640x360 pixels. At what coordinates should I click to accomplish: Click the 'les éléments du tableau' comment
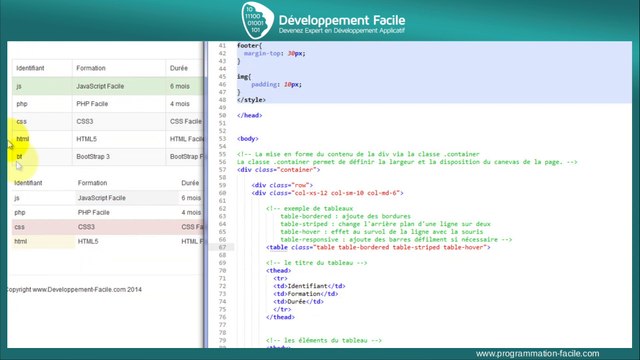pyautogui.click(x=324, y=340)
